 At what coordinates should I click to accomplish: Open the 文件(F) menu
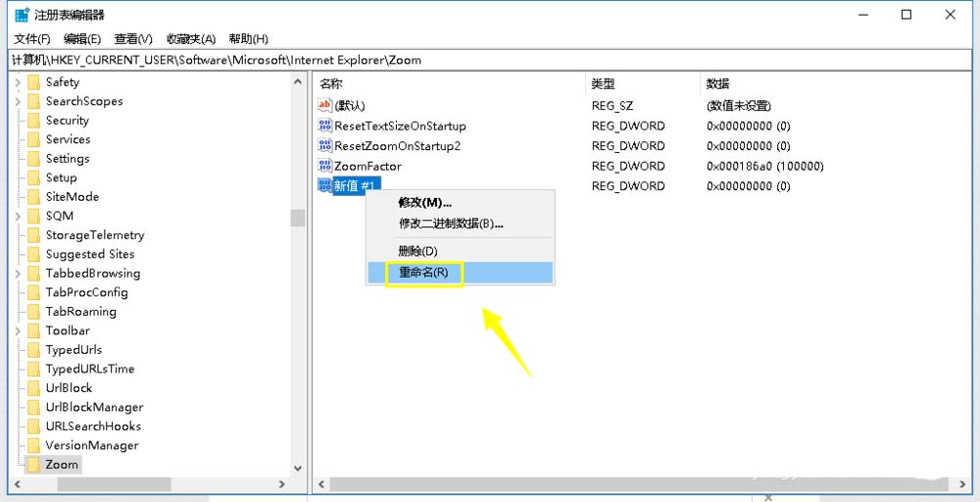(32, 39)
